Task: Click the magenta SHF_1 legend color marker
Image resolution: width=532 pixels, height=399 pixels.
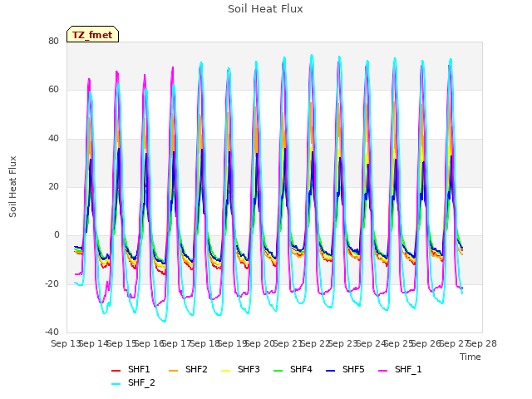Action: click(x=382, y=370)
